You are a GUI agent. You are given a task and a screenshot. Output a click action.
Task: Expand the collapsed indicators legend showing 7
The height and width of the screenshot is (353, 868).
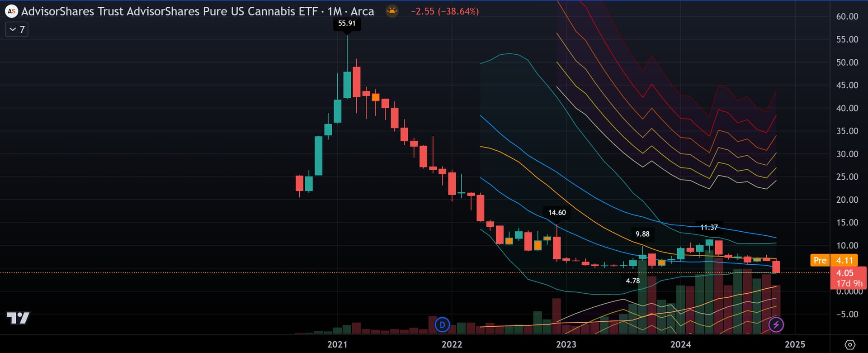(17, 29)
